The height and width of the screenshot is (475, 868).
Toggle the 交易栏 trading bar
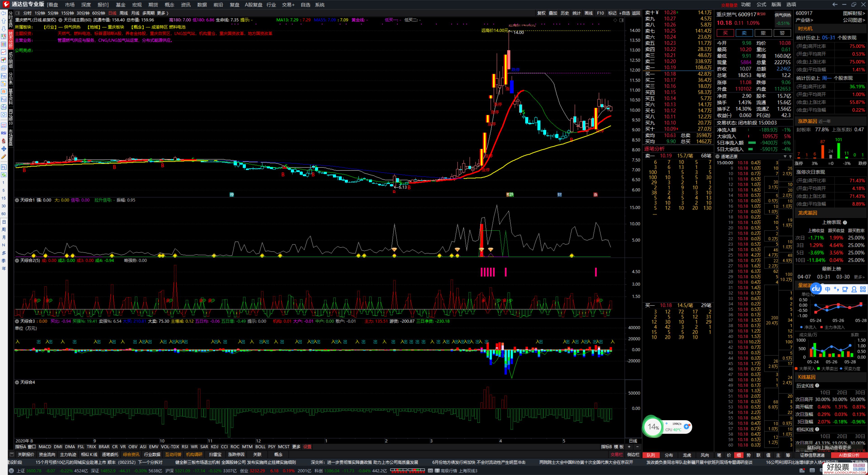coord(617,454)
